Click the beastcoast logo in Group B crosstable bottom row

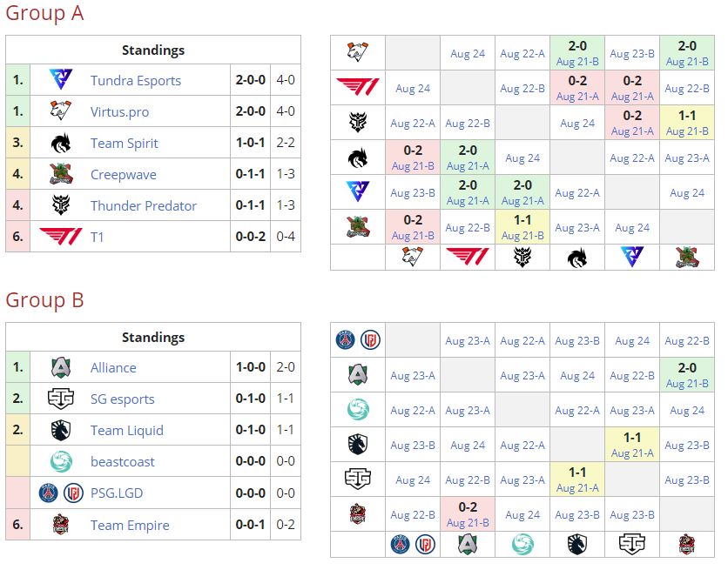click(x=522, y=544)
